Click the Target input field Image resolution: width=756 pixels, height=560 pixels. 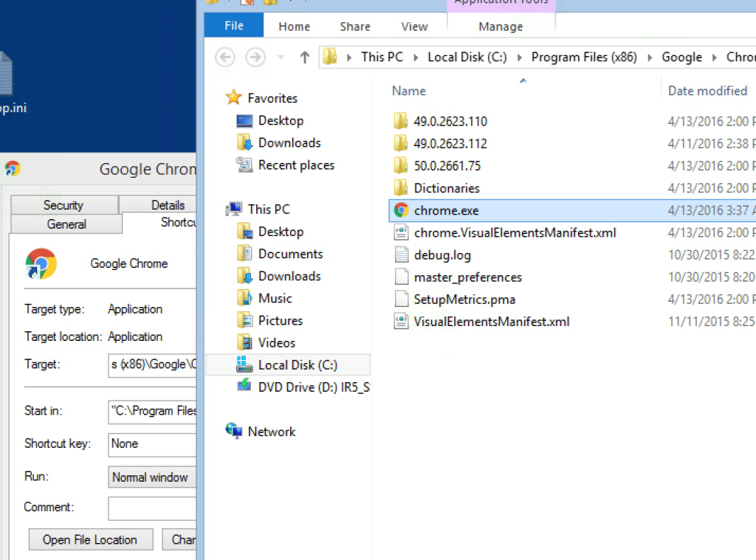click(152, 364)
